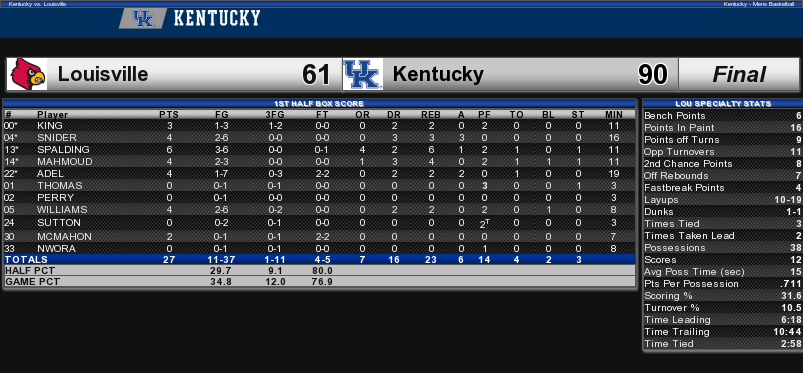Sort by the MIN column header

tap(612, 114)
